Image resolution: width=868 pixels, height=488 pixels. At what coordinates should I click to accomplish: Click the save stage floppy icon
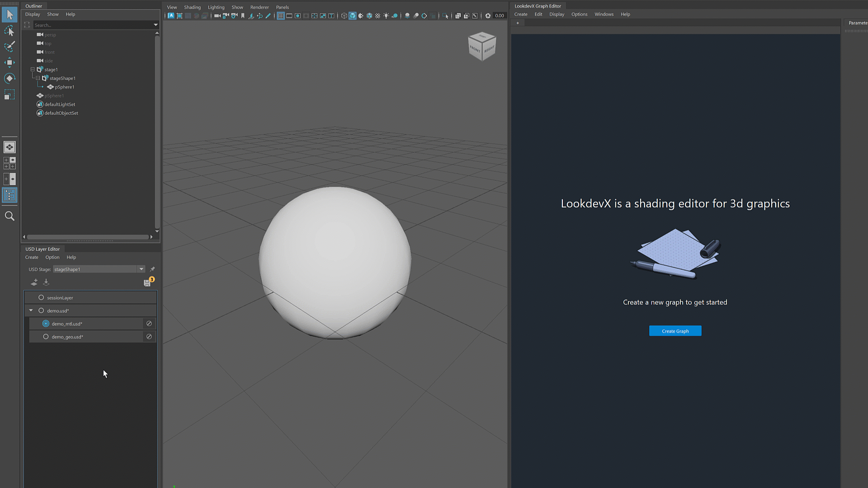(x=147, y=283)
